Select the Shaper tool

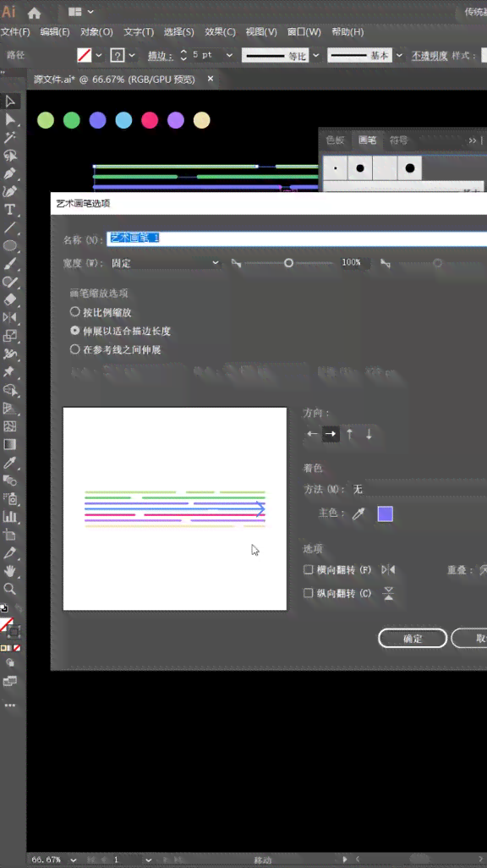(x=10, y=282)
